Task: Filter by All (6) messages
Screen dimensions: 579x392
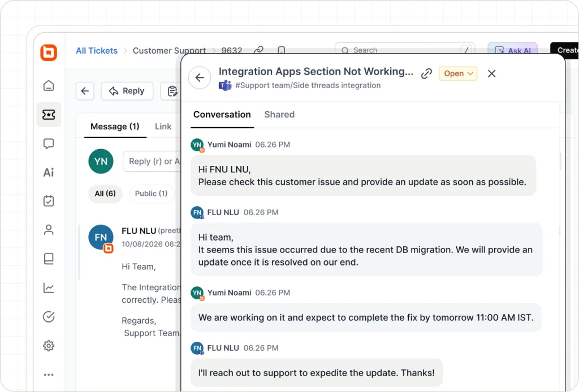Action: [105, 194]
